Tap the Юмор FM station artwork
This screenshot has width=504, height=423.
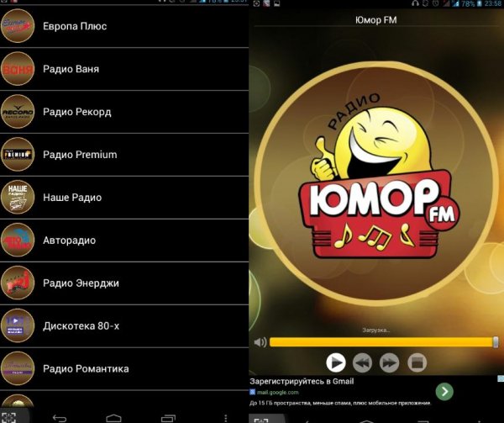coord(376,183)
